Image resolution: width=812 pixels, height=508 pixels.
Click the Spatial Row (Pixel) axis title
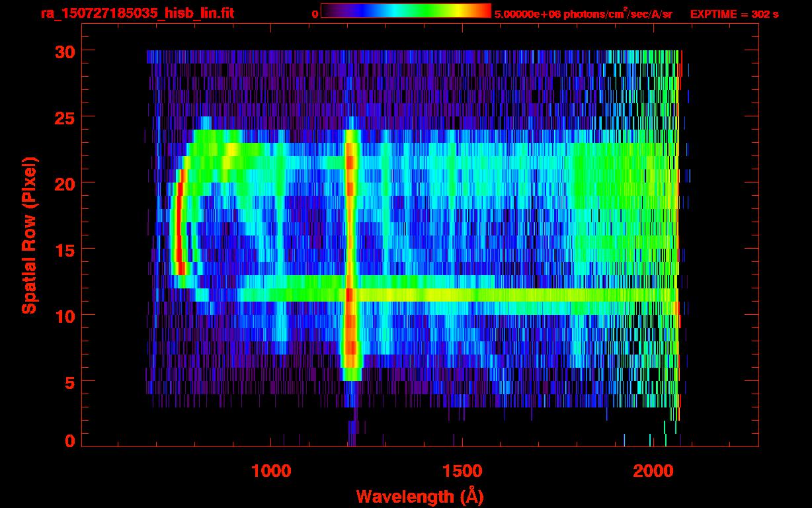(x=28, y=235)
